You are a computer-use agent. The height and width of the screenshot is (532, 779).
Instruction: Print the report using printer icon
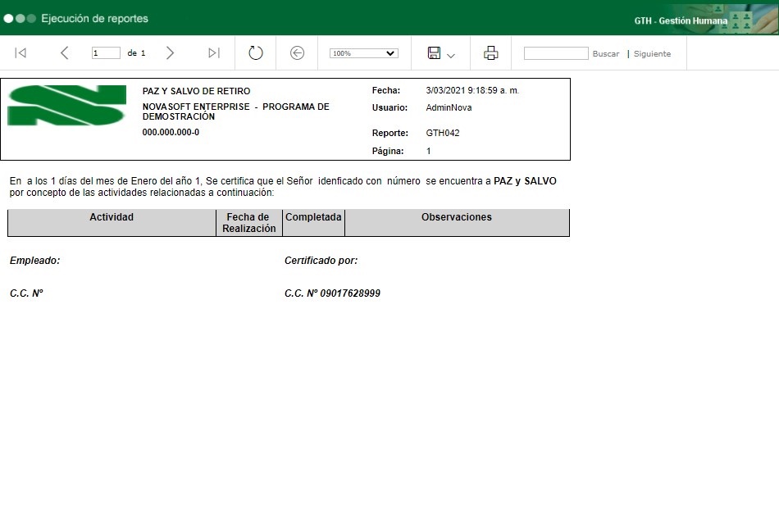click(491, 53)
